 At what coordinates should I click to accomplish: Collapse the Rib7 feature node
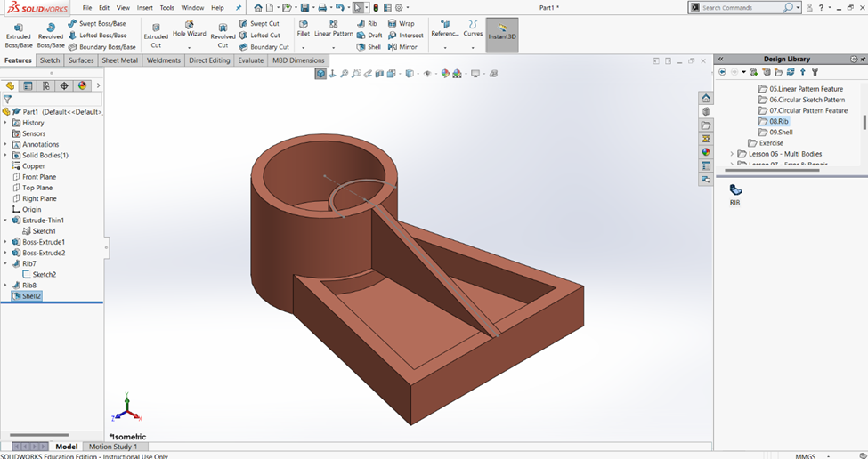point(5,264)
